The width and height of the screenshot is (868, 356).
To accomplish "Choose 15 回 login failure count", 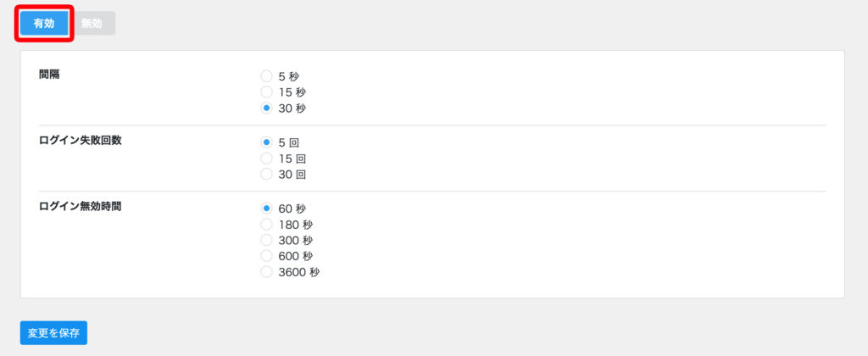I will (266, 158).
